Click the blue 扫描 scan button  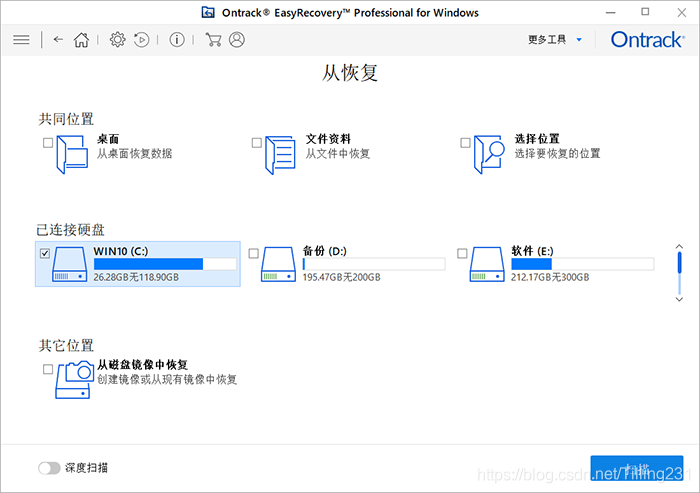pyautogui.click(x=637, y=468)
